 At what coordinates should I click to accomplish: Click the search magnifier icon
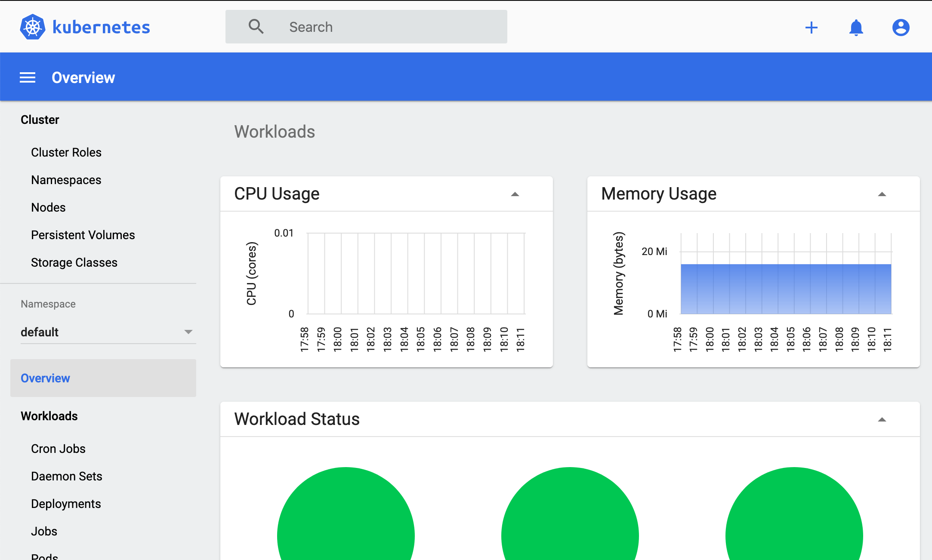point(256,27)
